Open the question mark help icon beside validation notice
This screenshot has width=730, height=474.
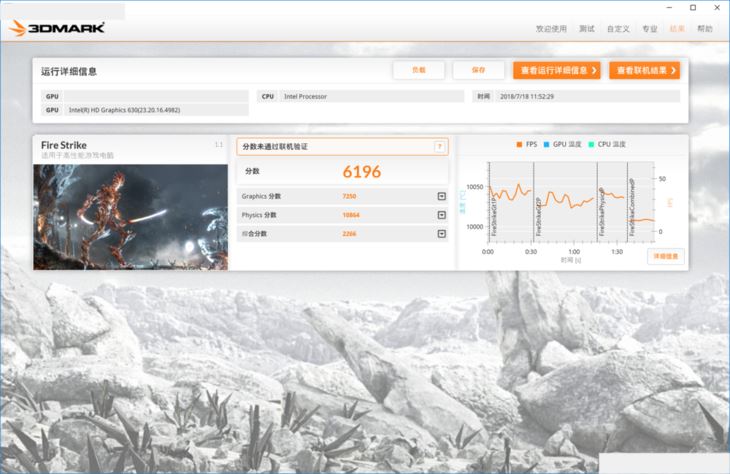pyautogui.click(x=439, y=147)
